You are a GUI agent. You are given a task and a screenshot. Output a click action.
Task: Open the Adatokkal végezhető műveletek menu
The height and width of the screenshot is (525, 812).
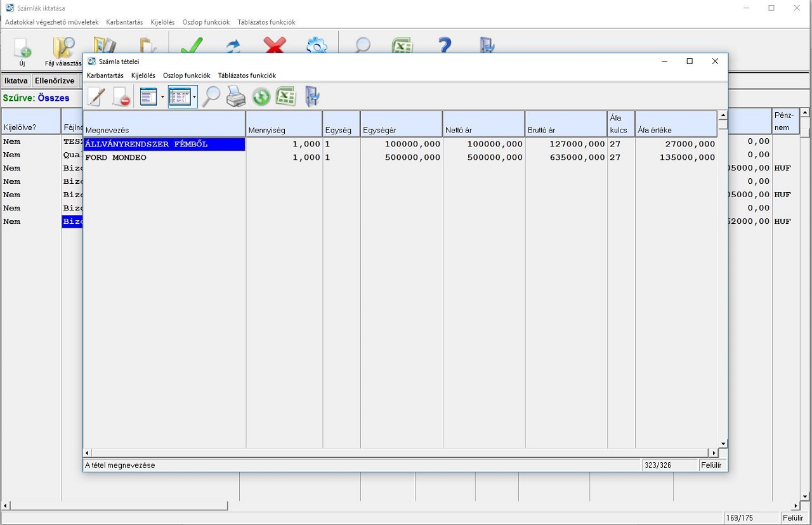click(52, 22)
